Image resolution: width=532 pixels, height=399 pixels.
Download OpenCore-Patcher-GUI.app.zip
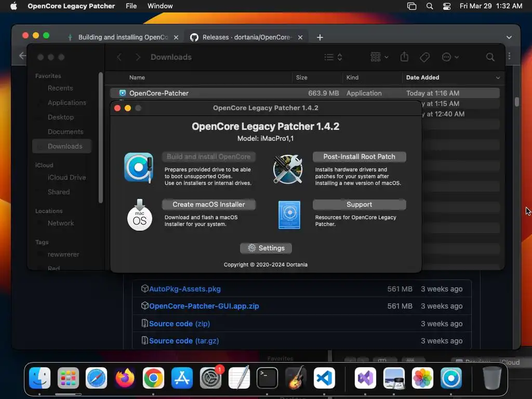pyautogui.click(x=204, y=305)
